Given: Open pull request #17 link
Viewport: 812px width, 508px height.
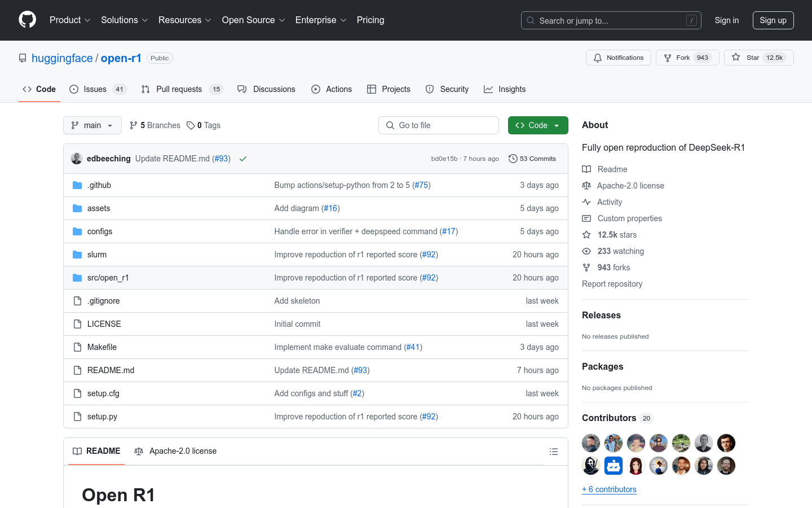Looking at the screenshot, I should pyautogui.click(x=449, y=231).
